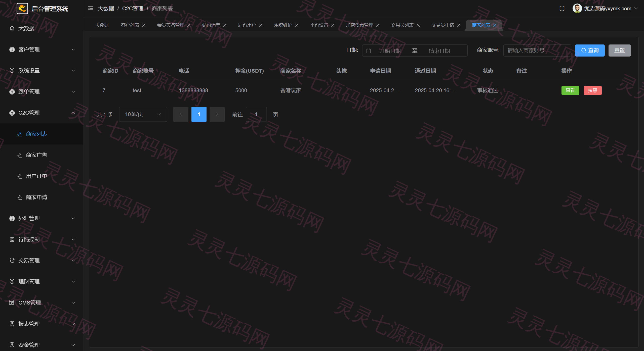
Task: Close the 站内消息 tab
Action: (225, 25)
